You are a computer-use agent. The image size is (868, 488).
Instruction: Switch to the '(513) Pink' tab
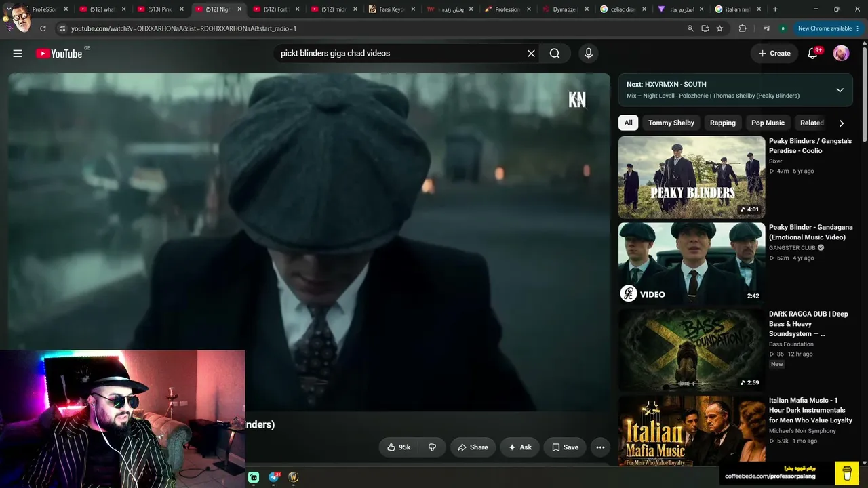(x=161, y=9)
